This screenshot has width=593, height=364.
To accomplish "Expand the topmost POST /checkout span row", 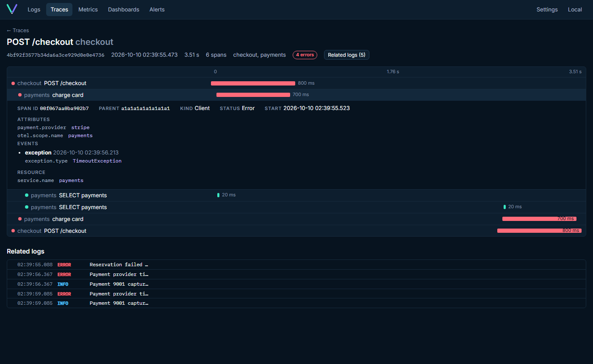I will (296, 83).
